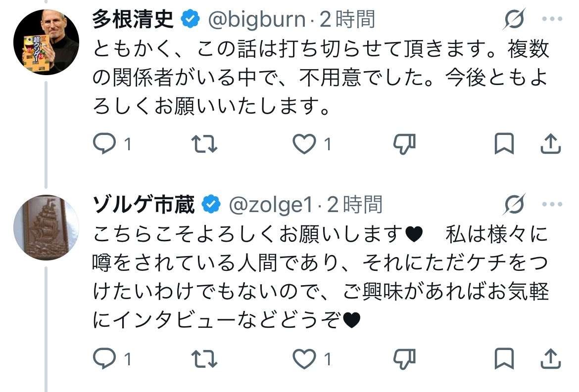This screenshot has width=579, height=392.
Task: Open ゾルゲ市蔵 profile via display name
Action: click(x=144, y=205)
